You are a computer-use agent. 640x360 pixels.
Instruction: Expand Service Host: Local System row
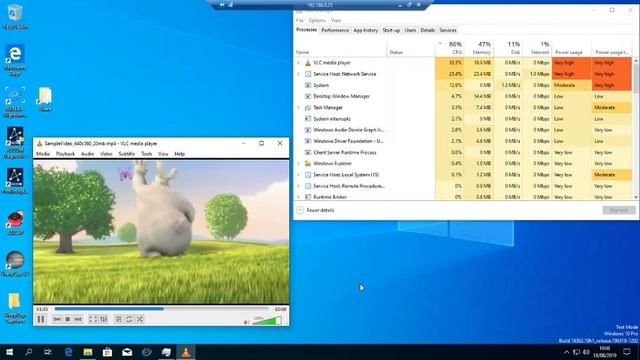298,175
